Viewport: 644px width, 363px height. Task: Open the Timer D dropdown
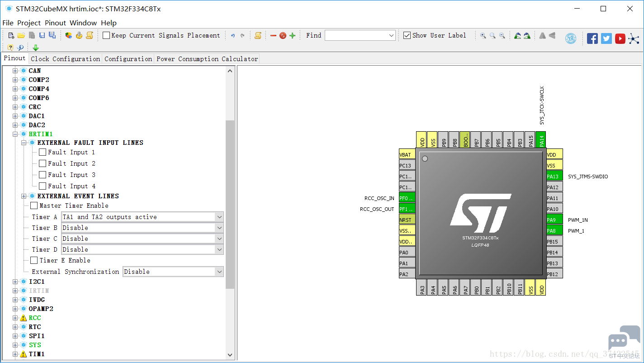tap(142, 249)
